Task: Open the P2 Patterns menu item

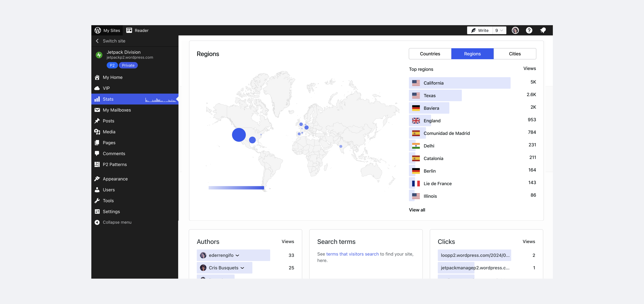Action: [115, 164]
